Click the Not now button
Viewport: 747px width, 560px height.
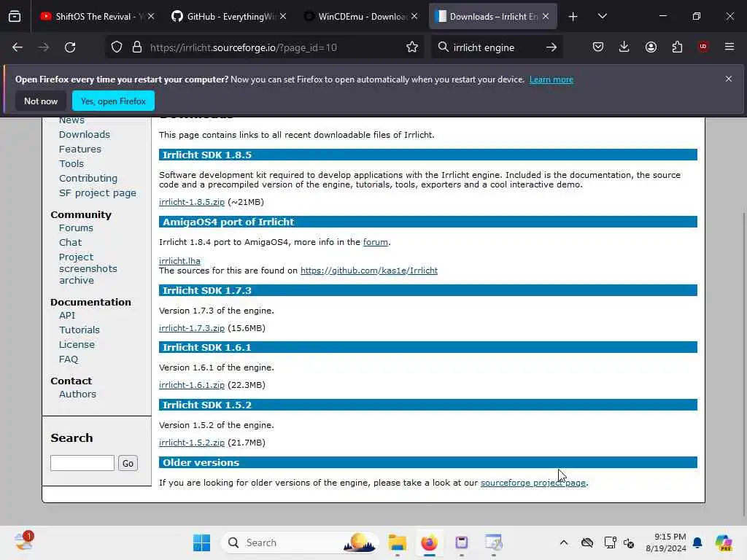click(41, 101)
